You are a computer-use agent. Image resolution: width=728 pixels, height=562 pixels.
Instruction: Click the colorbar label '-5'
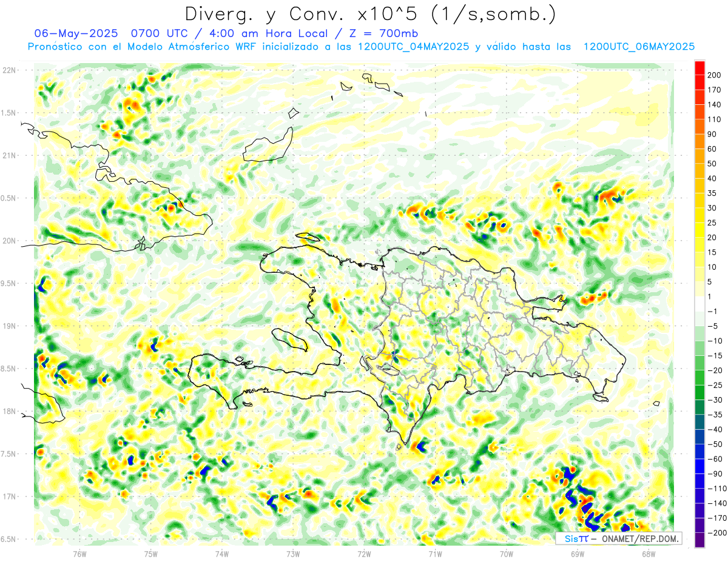click(x=712, y=326)
